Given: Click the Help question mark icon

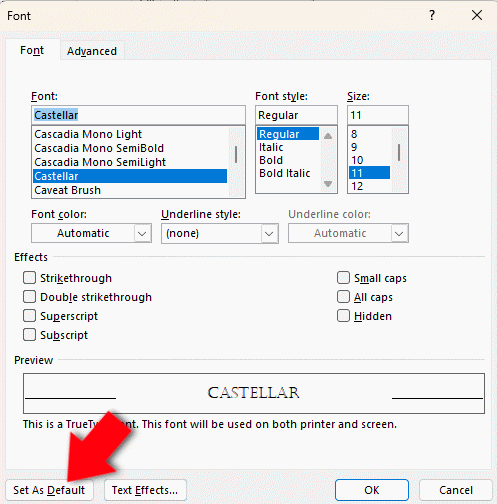Looking at the screenshot, I should pos(432,15).
